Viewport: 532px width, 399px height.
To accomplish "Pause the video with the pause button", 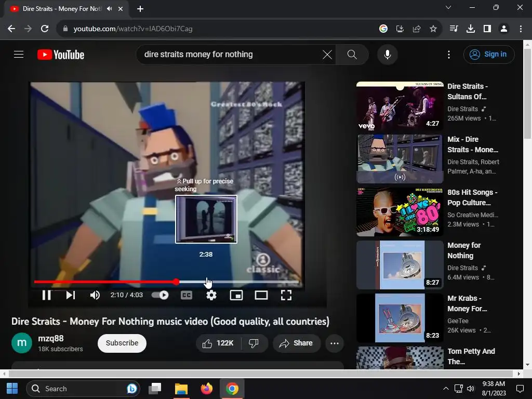I will point(47,295).
